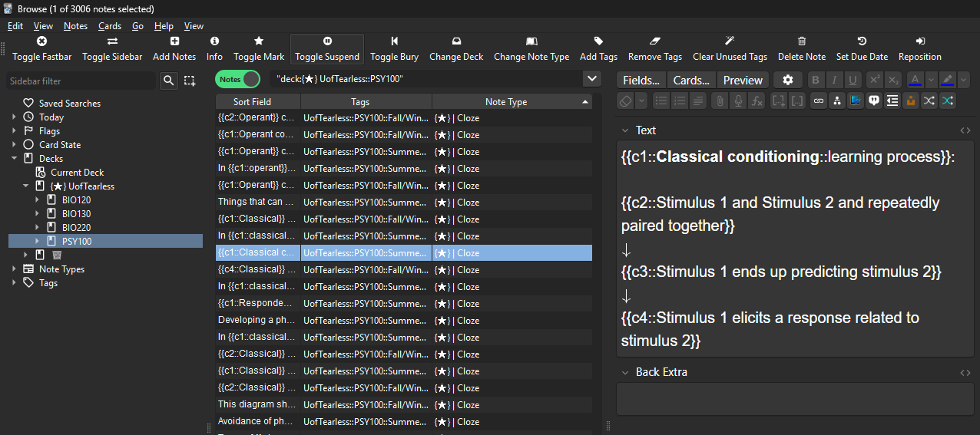Open the Notes menu
This screenshot has width=980, height=435.
tap(75, 26)
